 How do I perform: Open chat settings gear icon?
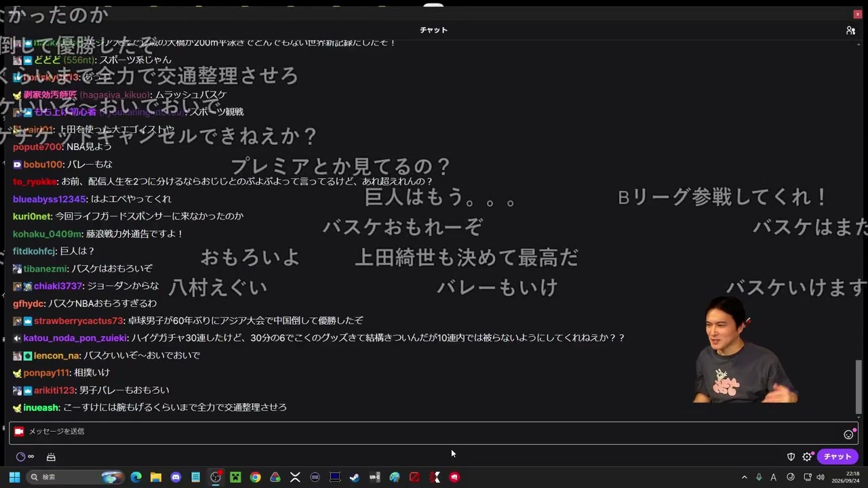(807, 457)
